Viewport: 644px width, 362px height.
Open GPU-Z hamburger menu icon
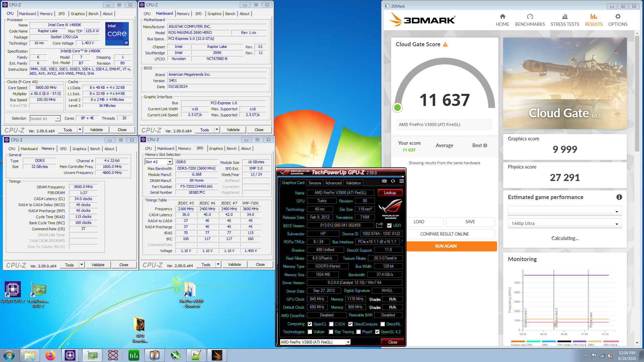coord(401,181)
